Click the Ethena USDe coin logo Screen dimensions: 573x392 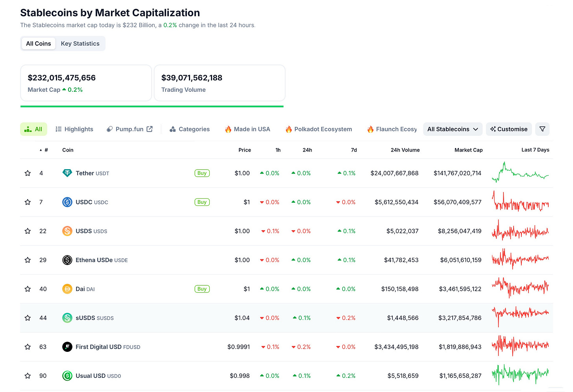[x=67, y=260]
